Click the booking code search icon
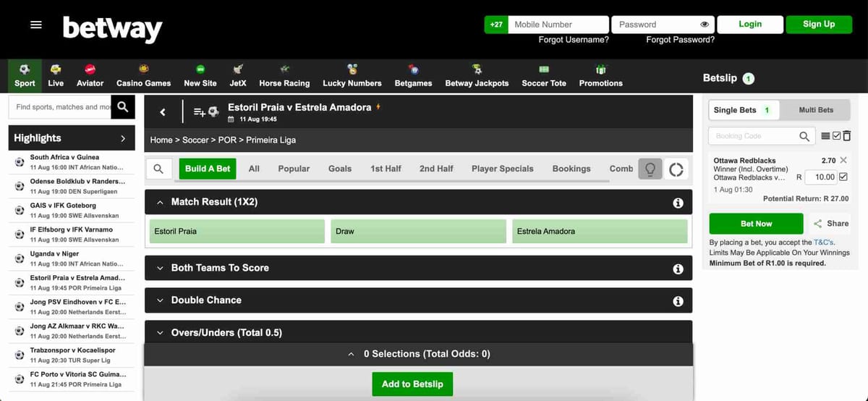 pos(804,136)
